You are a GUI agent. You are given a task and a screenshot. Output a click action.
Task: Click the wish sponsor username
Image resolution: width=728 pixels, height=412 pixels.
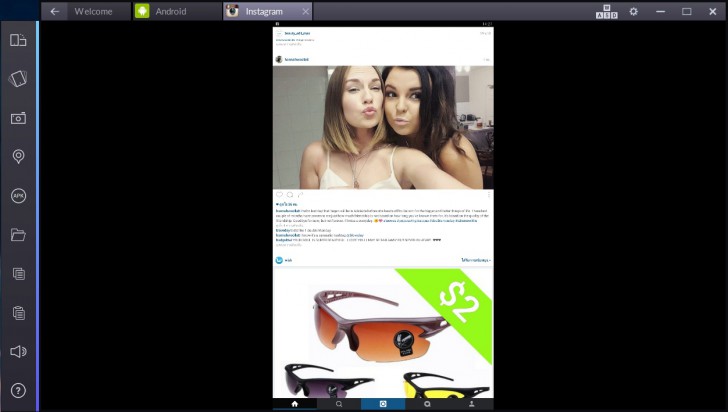tap(288, 260)
